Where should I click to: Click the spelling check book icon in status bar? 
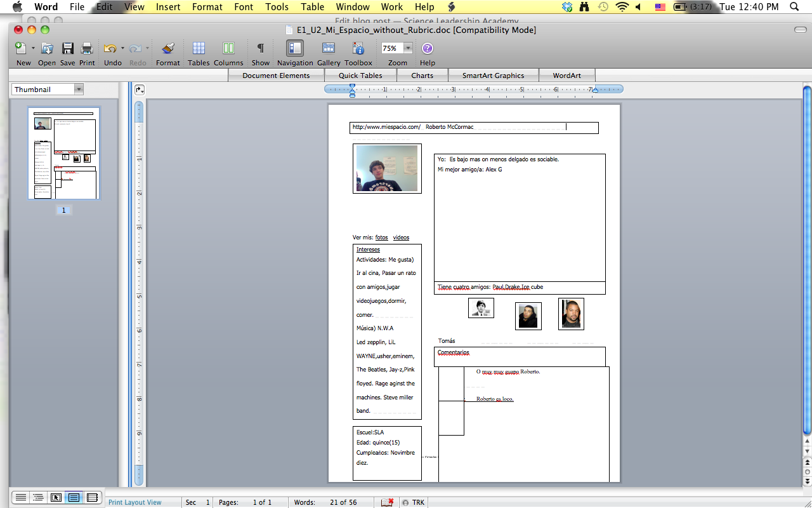coord(387,502)
